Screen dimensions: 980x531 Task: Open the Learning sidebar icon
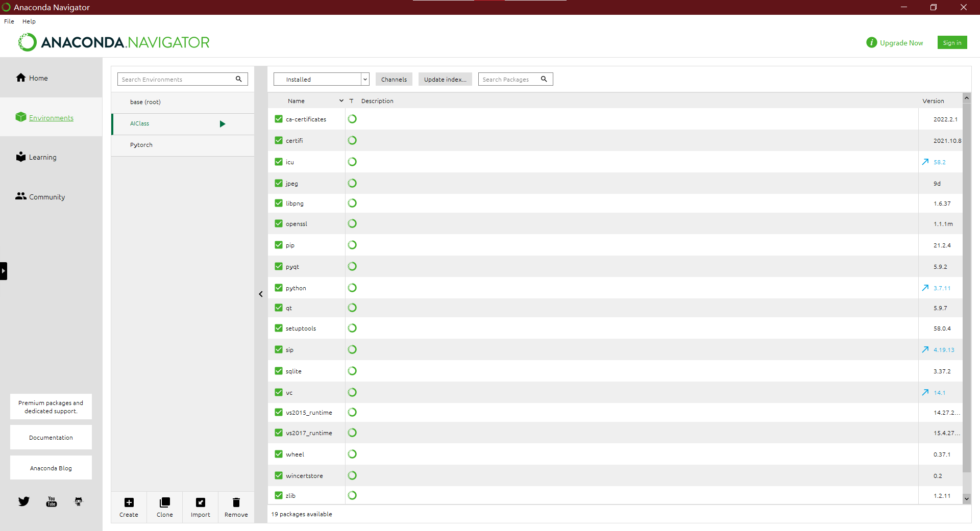click(x=21, y=157)
